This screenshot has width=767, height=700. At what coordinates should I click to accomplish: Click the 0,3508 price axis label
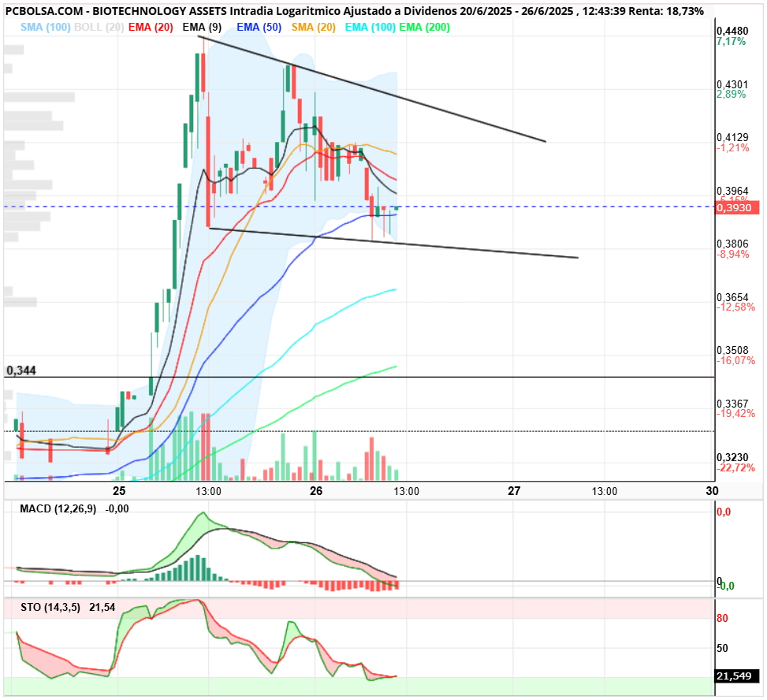click(732, 350)
